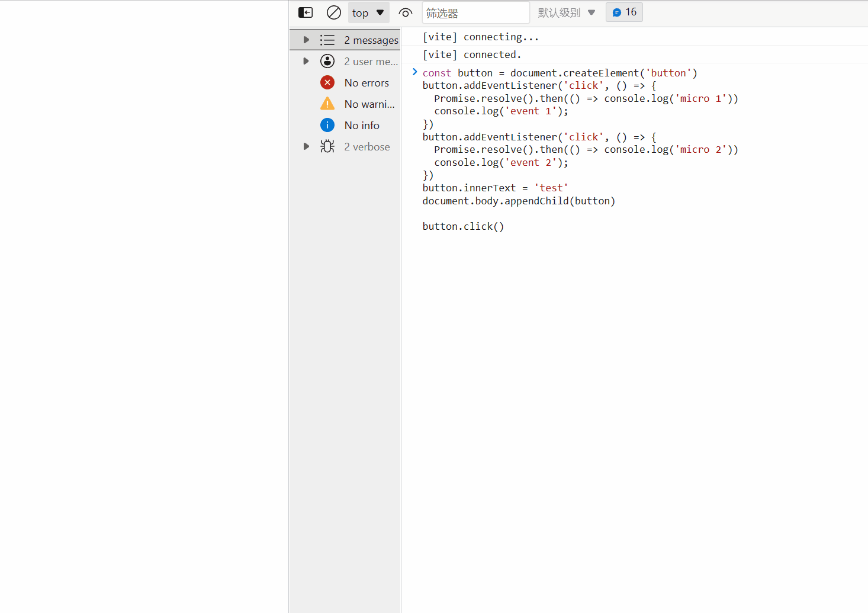Click the '[vite] connecting...' log message
Viewport: 868px width, 613px height.
coord(481,37)
